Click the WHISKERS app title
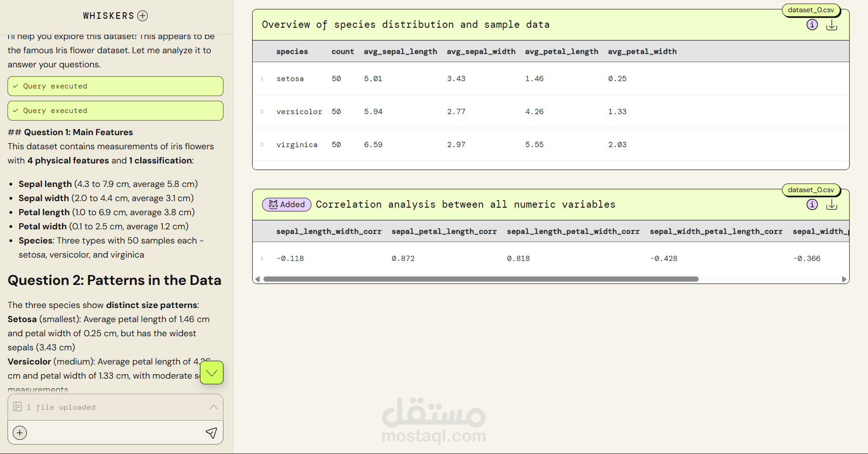 click(109, 16)
